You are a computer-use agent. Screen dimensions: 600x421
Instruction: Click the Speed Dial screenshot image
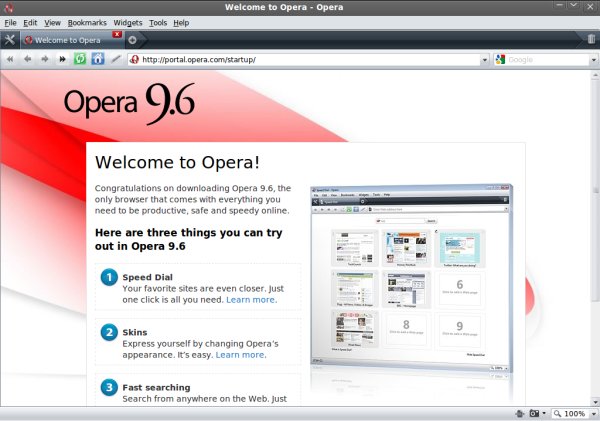click(411, 279)
